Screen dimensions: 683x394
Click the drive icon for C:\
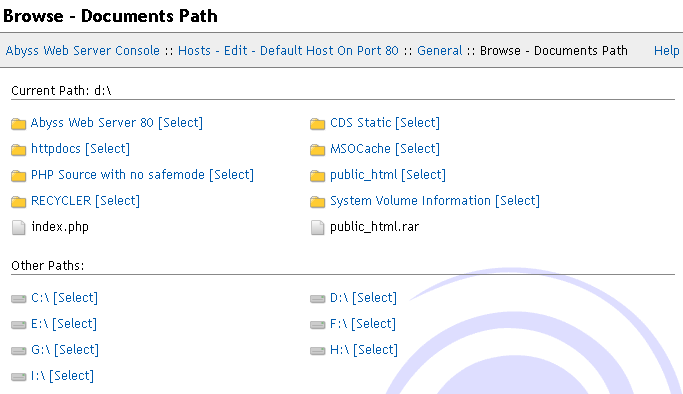[x=18, y=299]
